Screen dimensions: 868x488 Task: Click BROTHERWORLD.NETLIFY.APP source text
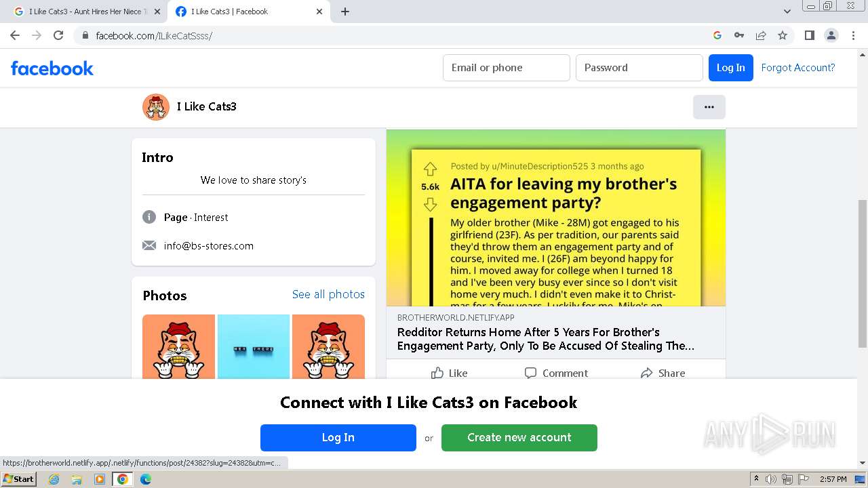456,317
